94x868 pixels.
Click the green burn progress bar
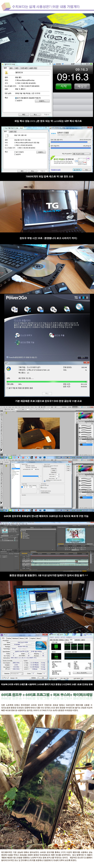coord(47,381)
